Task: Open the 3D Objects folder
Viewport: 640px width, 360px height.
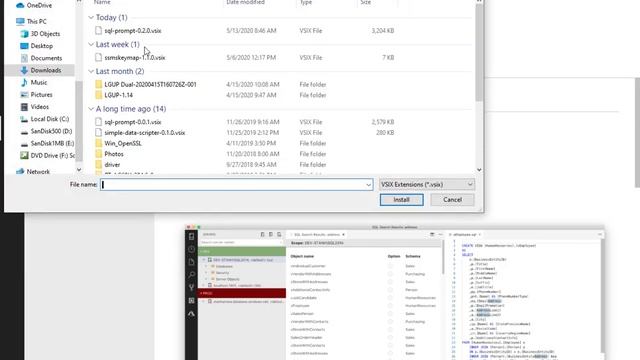Action: (x=45, y=33)
